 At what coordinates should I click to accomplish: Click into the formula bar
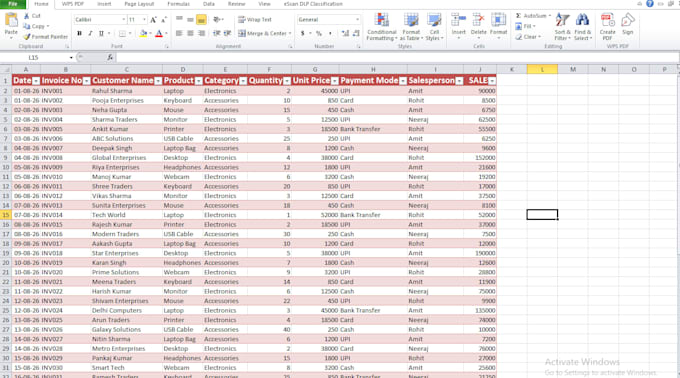click(x=397, y=57)
